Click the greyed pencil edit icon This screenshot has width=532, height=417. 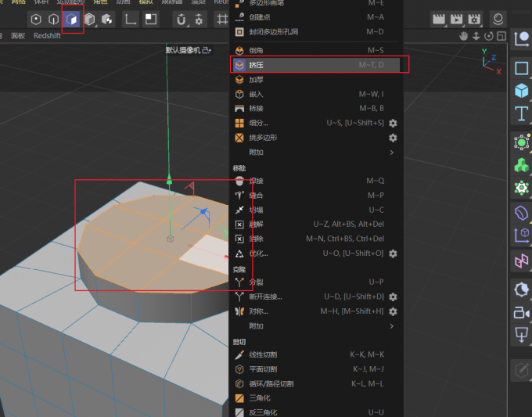click(522, 370)
